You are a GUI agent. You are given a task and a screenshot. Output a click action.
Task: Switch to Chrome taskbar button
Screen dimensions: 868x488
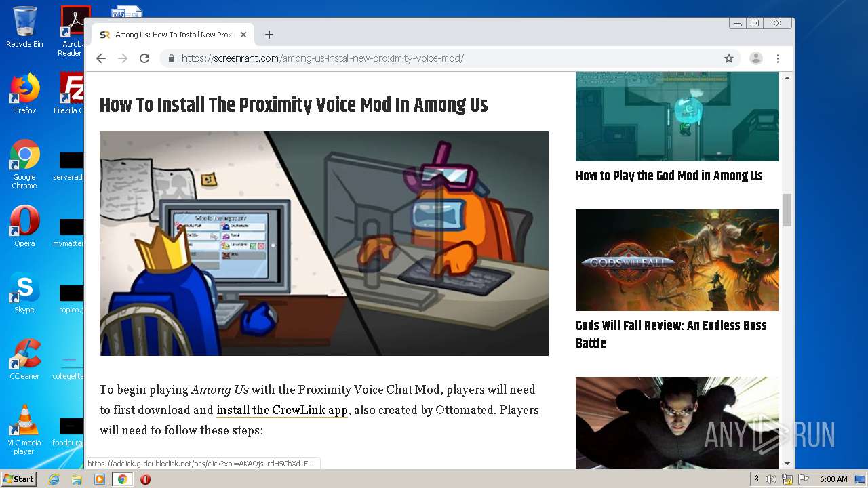click(x=123, y=479)
